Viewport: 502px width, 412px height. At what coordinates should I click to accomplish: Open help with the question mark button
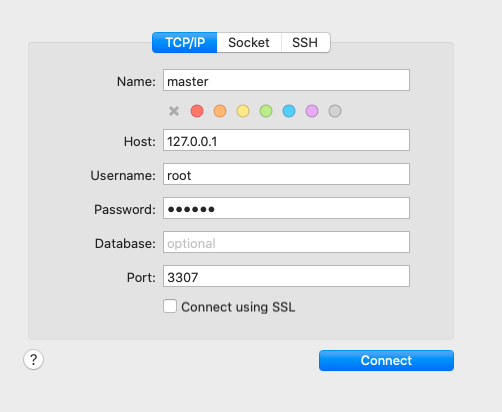(x=33, y=360)
